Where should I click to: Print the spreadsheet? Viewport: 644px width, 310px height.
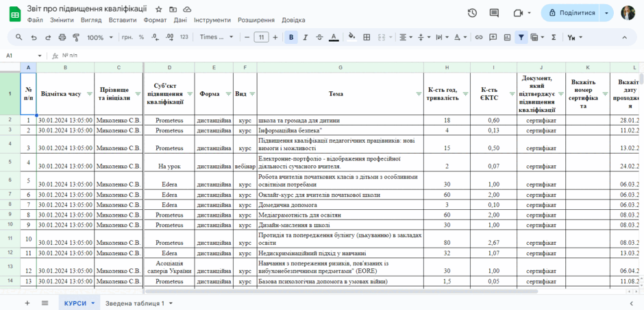point(62,38)
